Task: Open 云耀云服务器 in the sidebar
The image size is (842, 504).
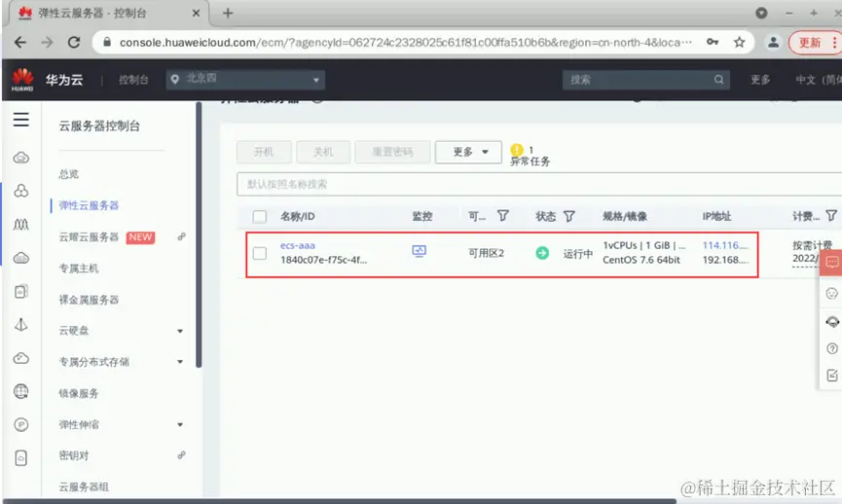Action: pos(89,236)
